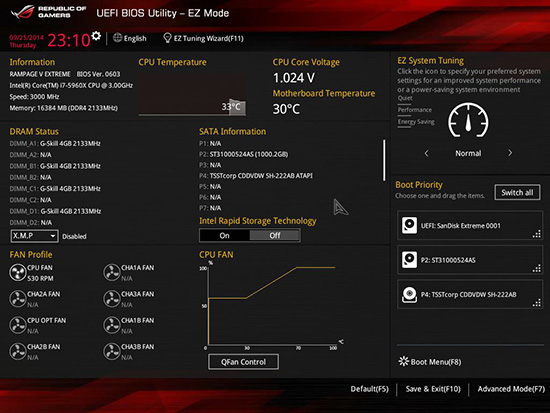Click the EZ Tuning Wizard lightbulb icon

[167, 38]
